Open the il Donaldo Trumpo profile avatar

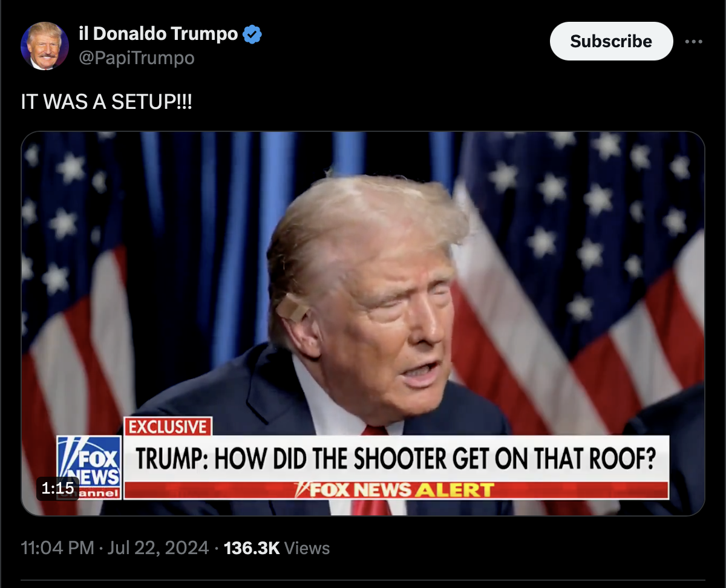point(45,46)
